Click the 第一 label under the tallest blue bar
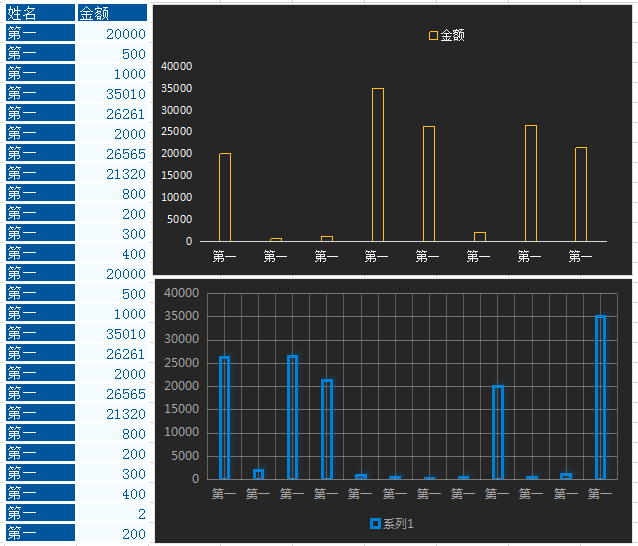Screen dimensions: 638x546 [x=600, y=494]
